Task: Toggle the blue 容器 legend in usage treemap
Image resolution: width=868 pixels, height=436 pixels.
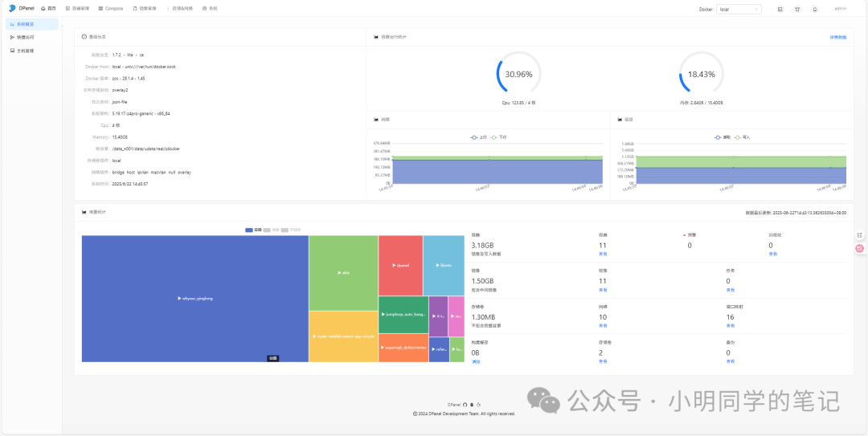Action: [253, 229]
